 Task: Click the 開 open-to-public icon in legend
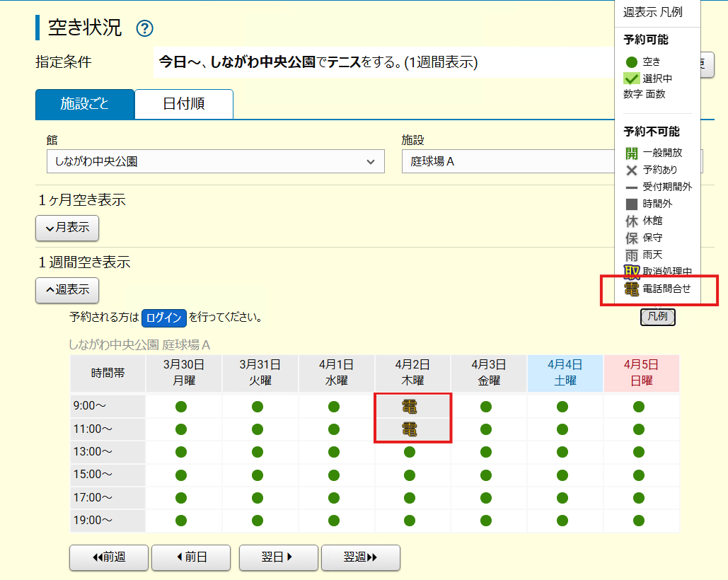[630, 152]
